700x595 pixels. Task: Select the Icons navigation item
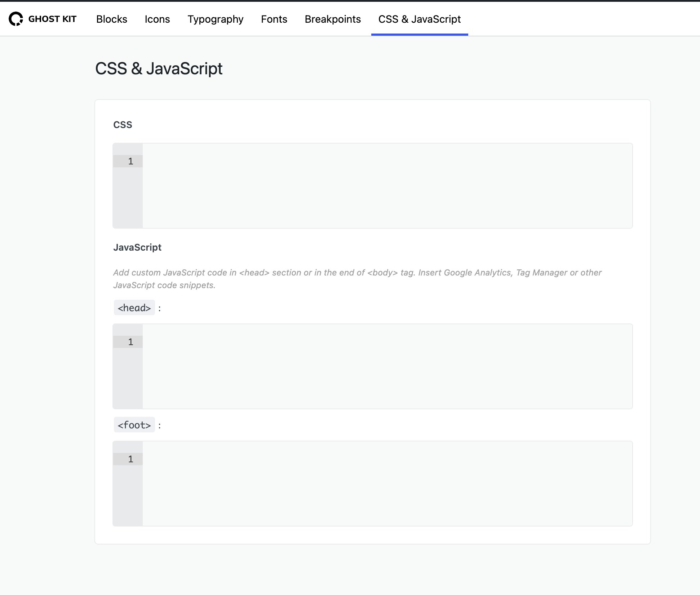[157, 19]
